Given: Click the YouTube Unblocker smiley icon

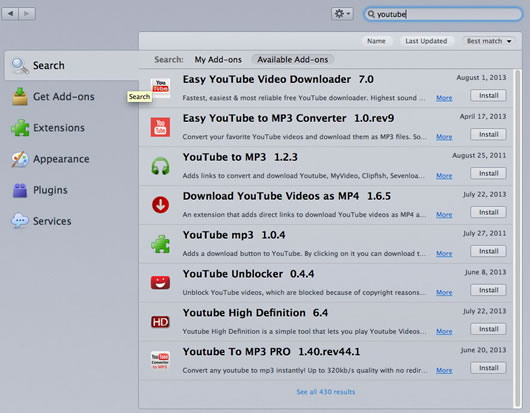Looking at the screenshot, I should pos(160,283).
